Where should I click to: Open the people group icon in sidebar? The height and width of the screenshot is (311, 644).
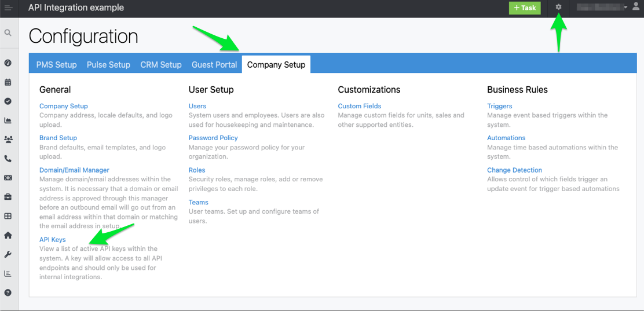8,140
